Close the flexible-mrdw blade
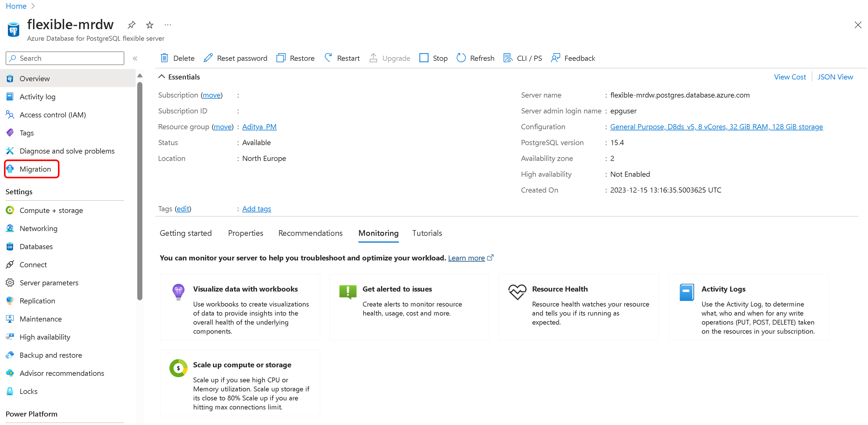Image resolution: width=868 pixels, height=425 pixels. [x=858, y=25]
